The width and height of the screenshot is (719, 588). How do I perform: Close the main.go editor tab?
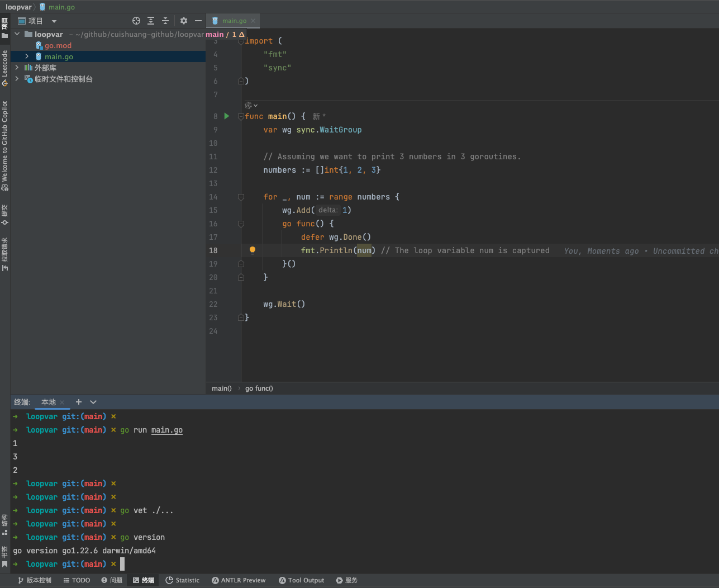point(253,21)
